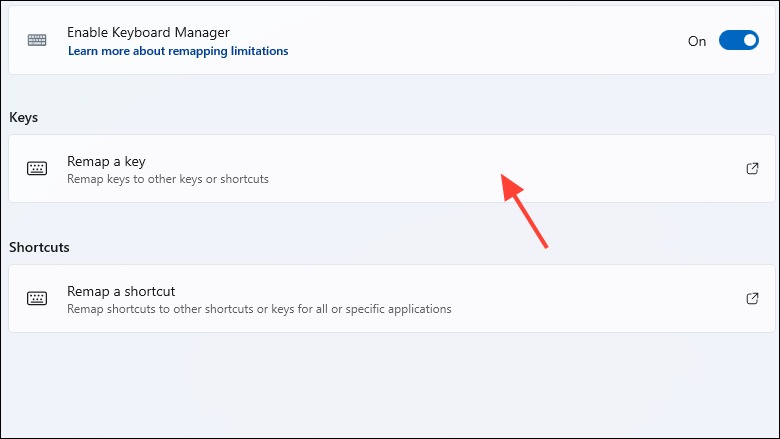The width and height of the screenshot is (780, 439).
Task: Turn off the Enable Keyboard Manager toggle
Action: pos(739,40)
